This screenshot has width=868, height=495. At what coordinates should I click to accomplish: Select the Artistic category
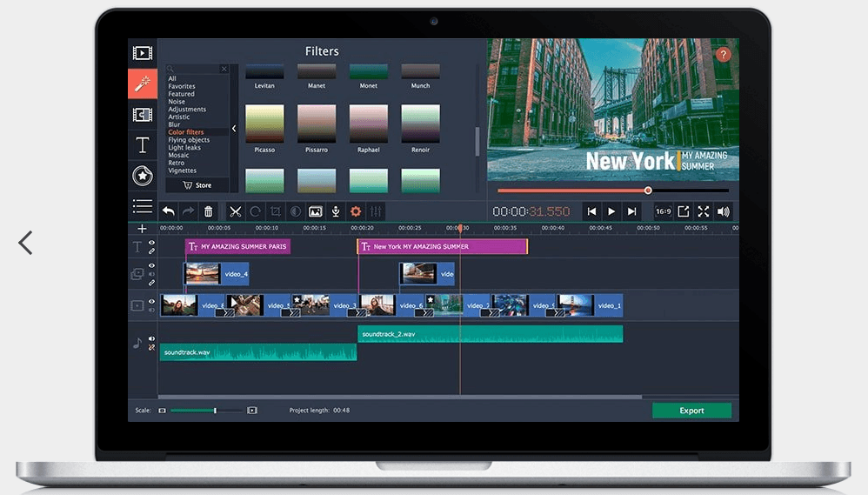pos(179,117)
